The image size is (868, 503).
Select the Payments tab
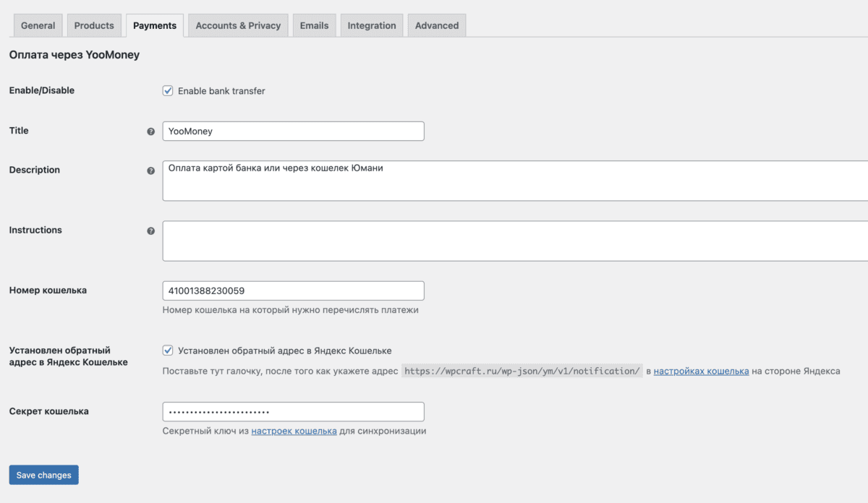155,25
